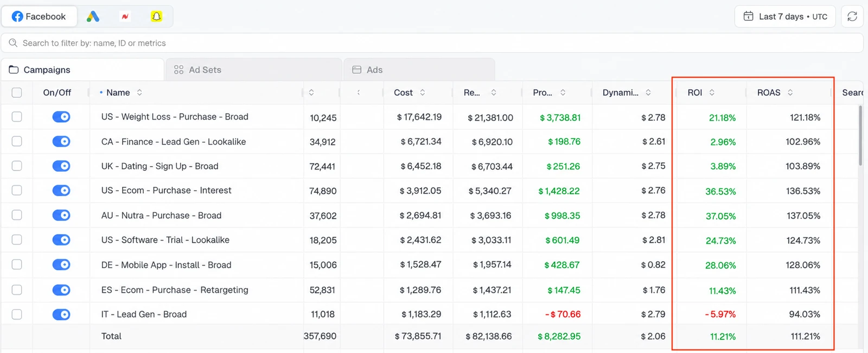Click the magnifier search icon
Viewport: 868px width, 353px height.
click(13, 43)
